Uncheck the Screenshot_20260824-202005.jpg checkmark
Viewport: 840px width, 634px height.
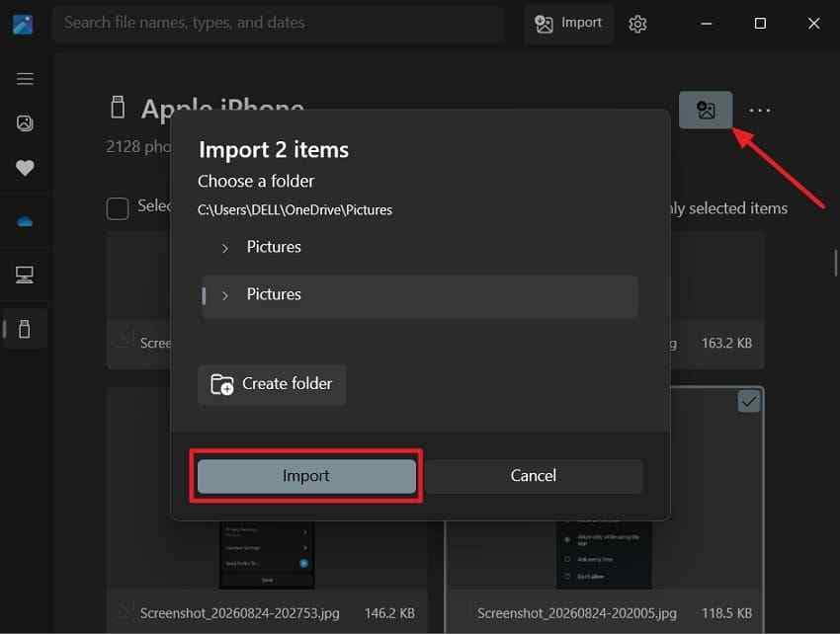[749, 401]
